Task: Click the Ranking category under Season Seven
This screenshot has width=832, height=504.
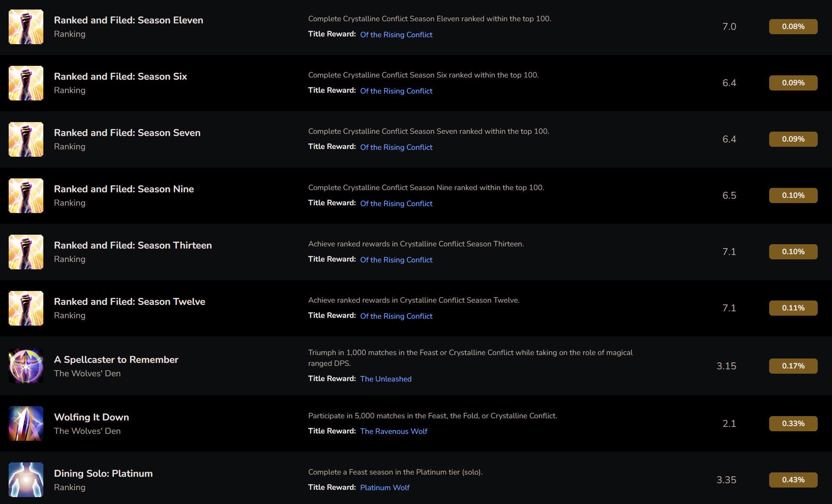Action: pyautogui.click(x=70, y=147)
